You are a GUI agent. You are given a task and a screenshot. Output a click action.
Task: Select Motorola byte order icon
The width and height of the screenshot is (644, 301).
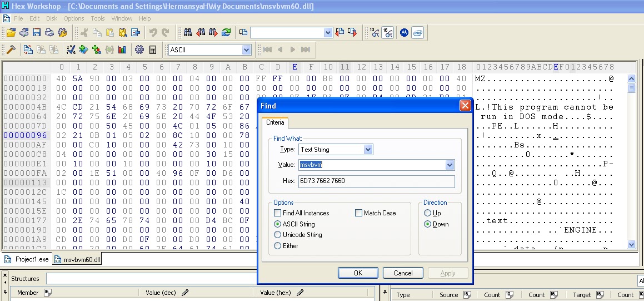[x=404, y=32]
